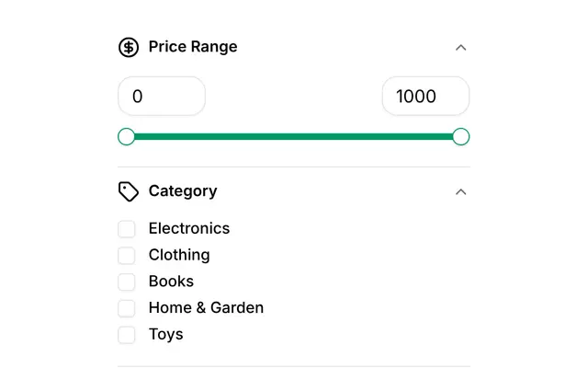Click the middle of the green price track
The width and height of the screenshot is (588, 368).
tap(294, 137)
